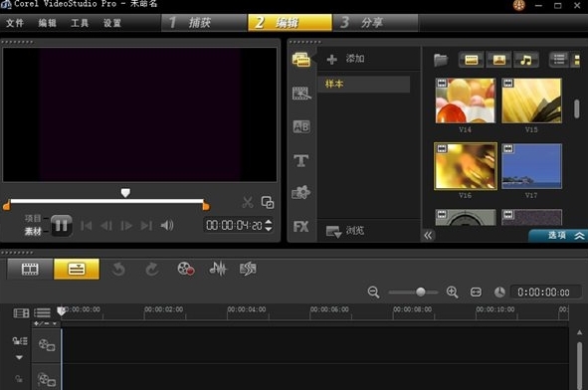Screen dimensions: 588x390
Task: Select the 样本 sample folder
Action: [364, 84]
